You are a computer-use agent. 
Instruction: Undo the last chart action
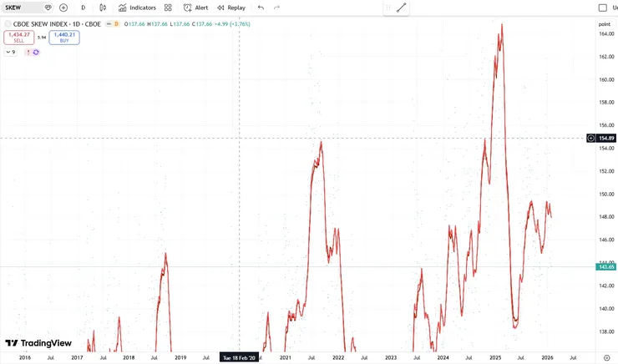[261, 8]
